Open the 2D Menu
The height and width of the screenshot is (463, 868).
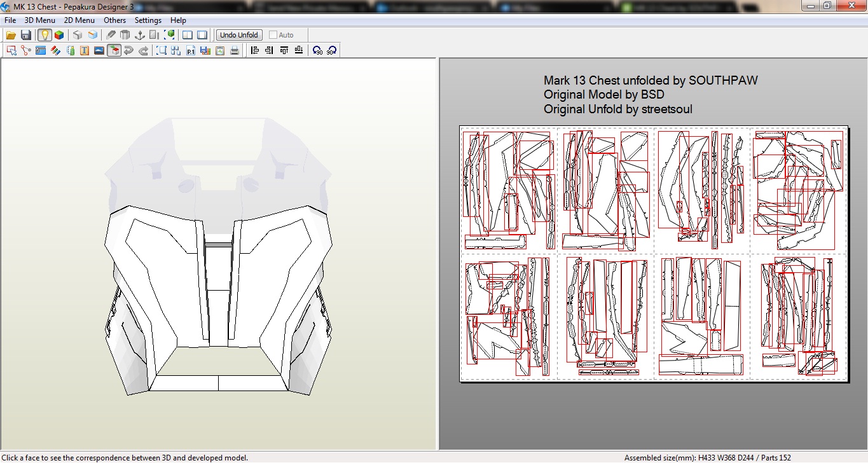[x=79, y=20]
